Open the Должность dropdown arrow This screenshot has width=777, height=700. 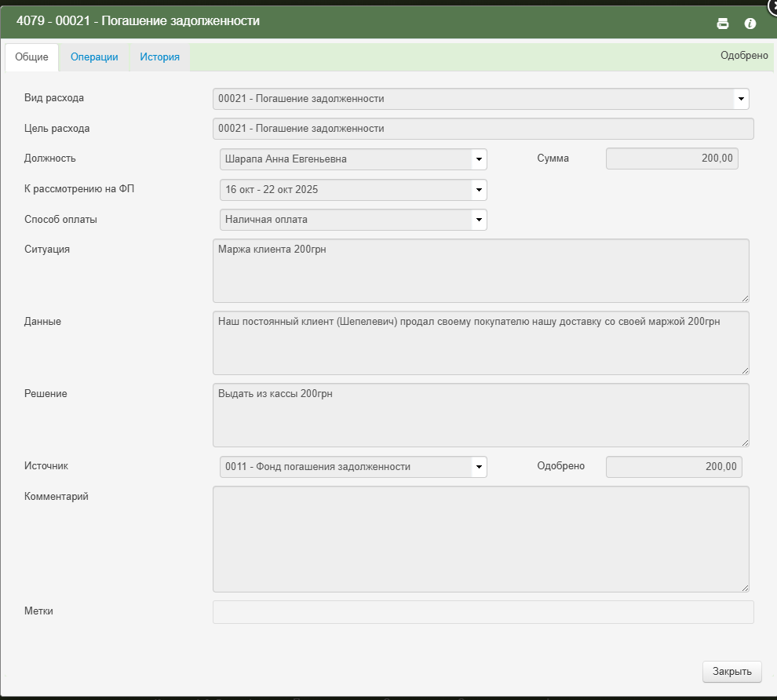coord(478,159)
